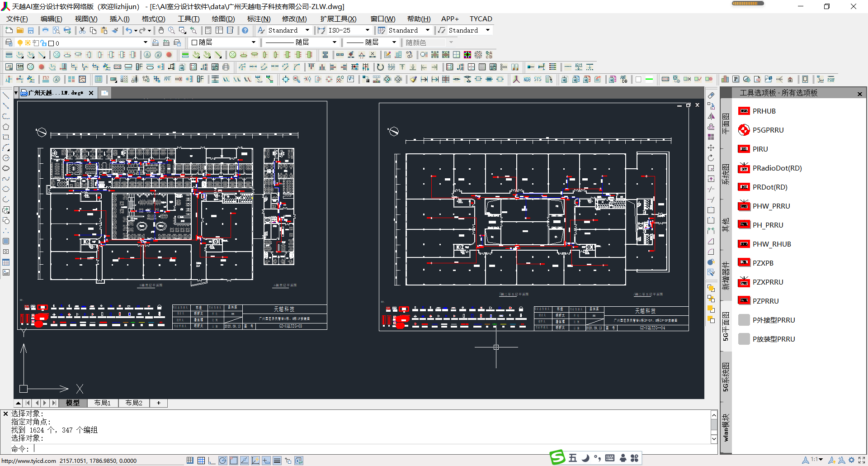Select the Circle draw tool
The image size is (868, 466).
click(6, 158)
